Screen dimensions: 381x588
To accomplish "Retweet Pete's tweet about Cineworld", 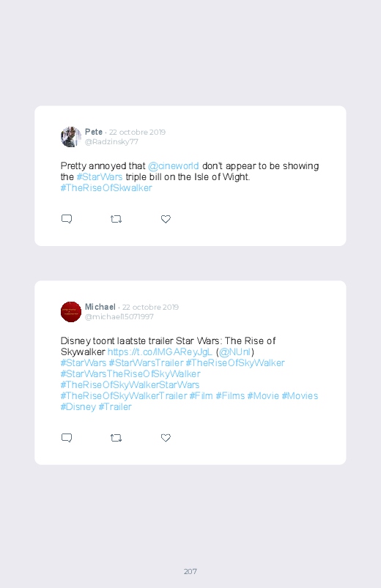I will 116,219.
